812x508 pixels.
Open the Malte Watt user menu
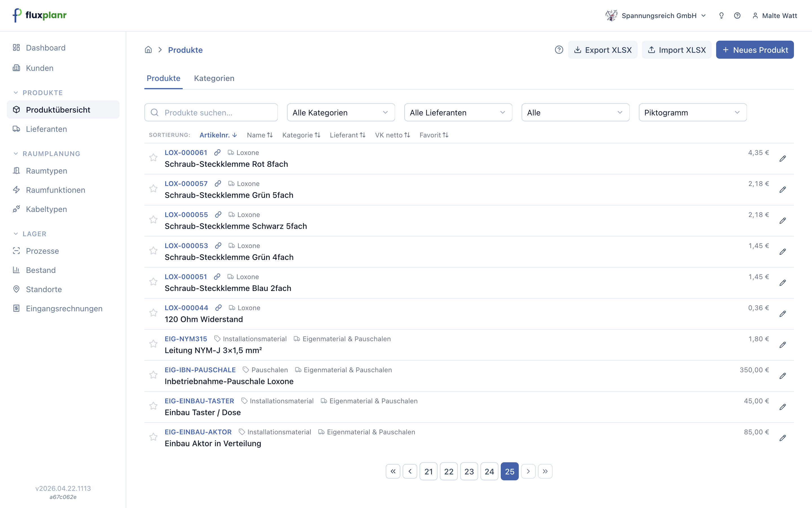point(775,16)
